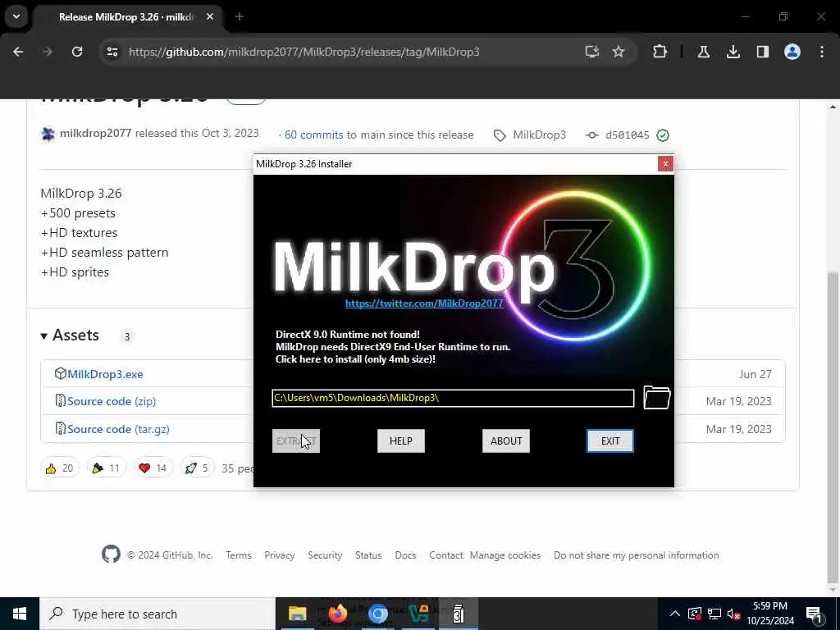
Task: Click the muted volume tray icon
Action: (734, 614)
